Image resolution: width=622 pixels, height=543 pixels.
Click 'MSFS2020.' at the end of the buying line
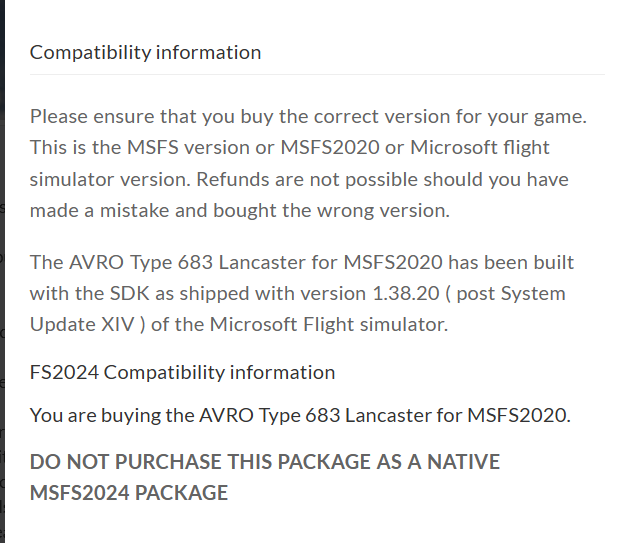pyautogui.click(x=519, y=416)
